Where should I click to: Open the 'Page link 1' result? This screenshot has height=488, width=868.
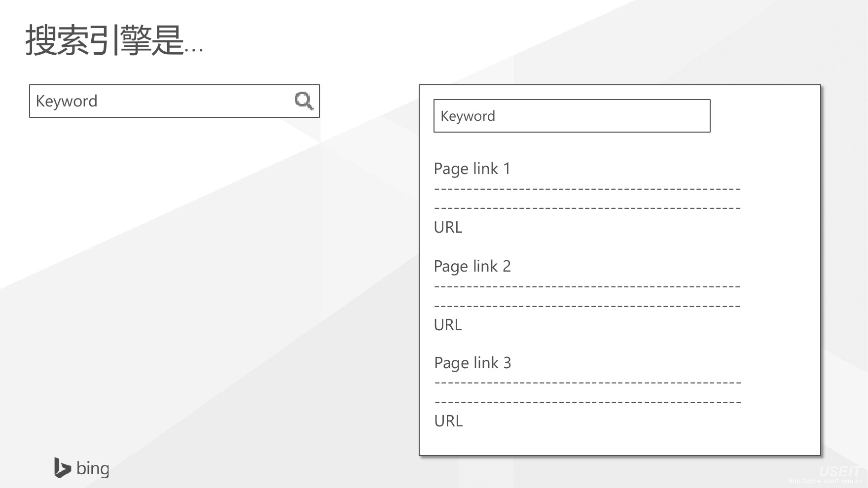click(472, 169)
